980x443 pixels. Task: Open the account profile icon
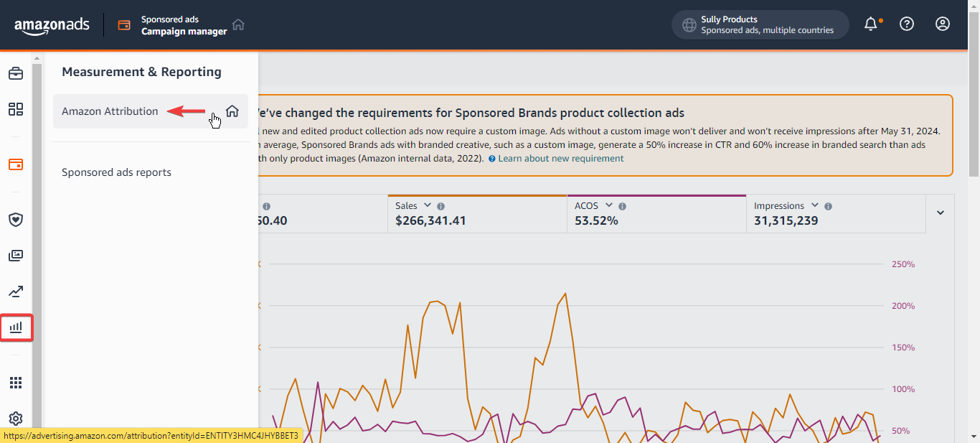point(942,24)
